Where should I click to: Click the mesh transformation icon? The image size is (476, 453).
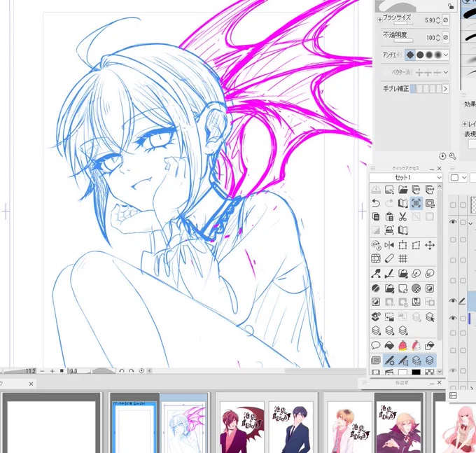[376, 258]
